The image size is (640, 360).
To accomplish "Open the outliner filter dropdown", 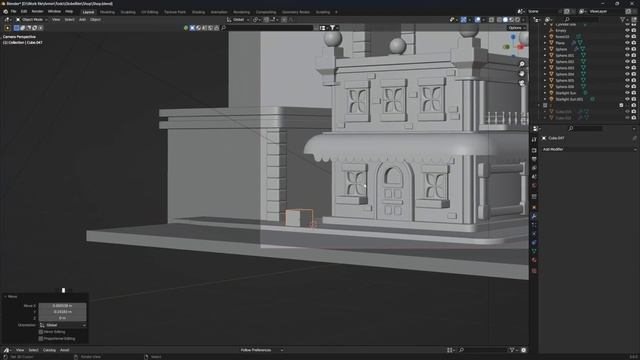I will (x=624, y=20).
